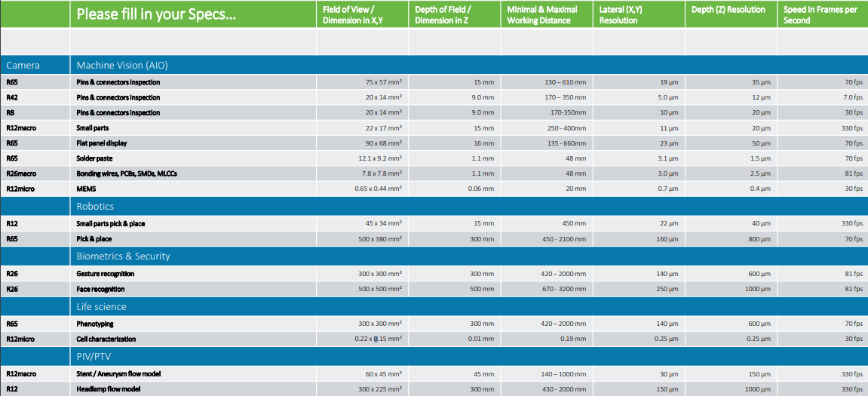The height and width of the screenshot is (396, 868).
Task: Click the Robotics section heading
Action: pos(95,206)
